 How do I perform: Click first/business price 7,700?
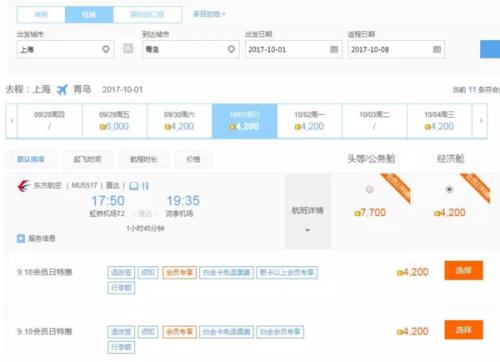coord(370,212)
